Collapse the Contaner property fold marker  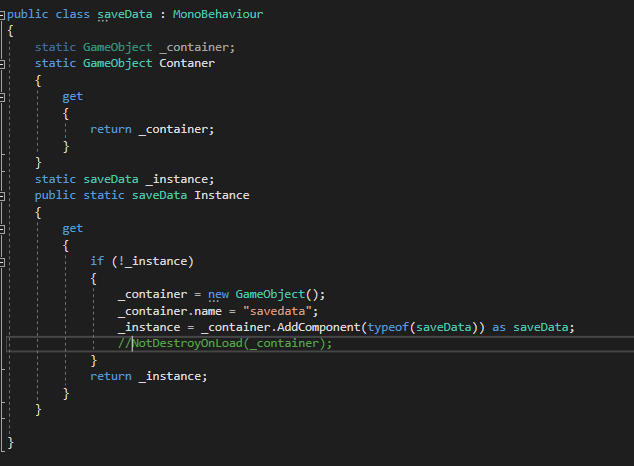click(x=2, y=64)
